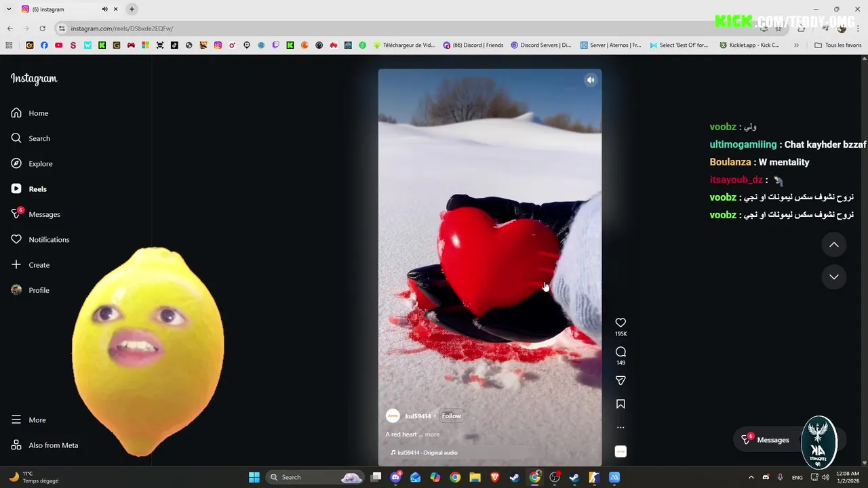This screenshot has height=488, width=868.
Task: Open the bookmarks apps grid
Action: pyautogui.click(x=9, y=45)
